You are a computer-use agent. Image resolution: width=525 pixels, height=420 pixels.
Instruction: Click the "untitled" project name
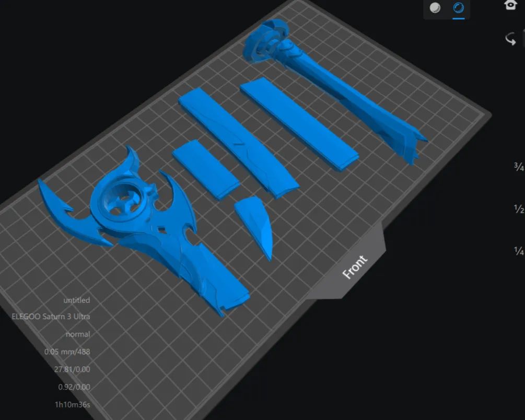tap(77, 300)
